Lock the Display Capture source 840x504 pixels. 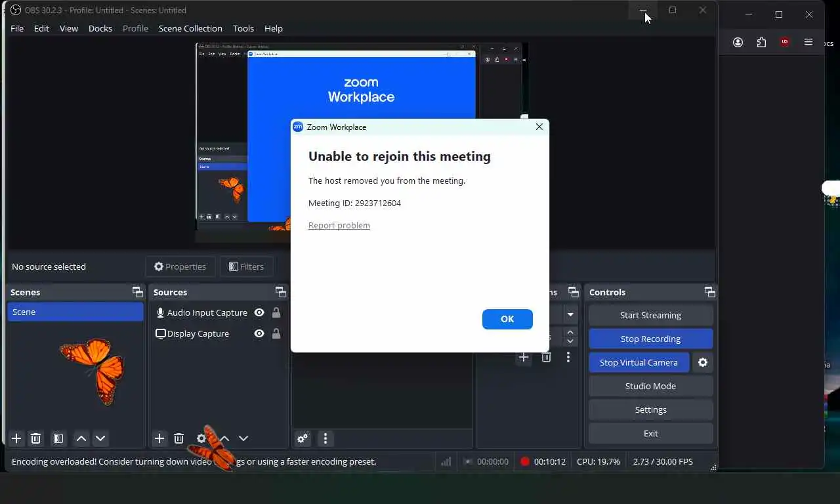click(x=276, y=334)
